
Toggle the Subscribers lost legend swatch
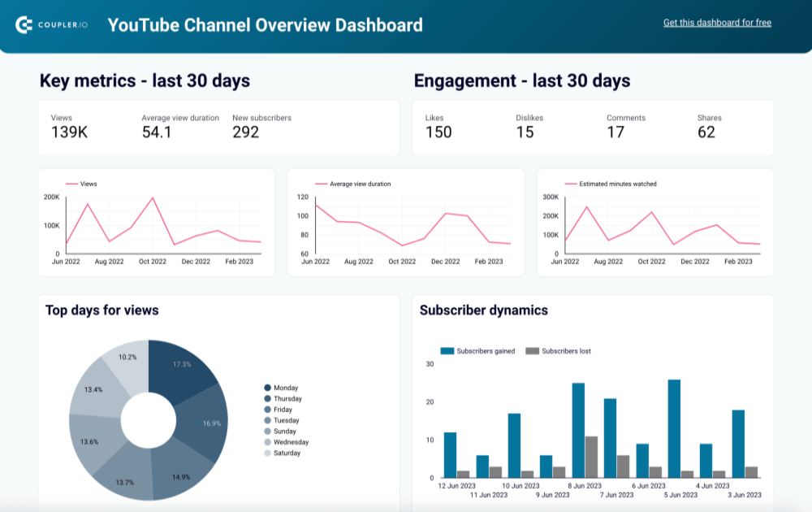(532, 351)
